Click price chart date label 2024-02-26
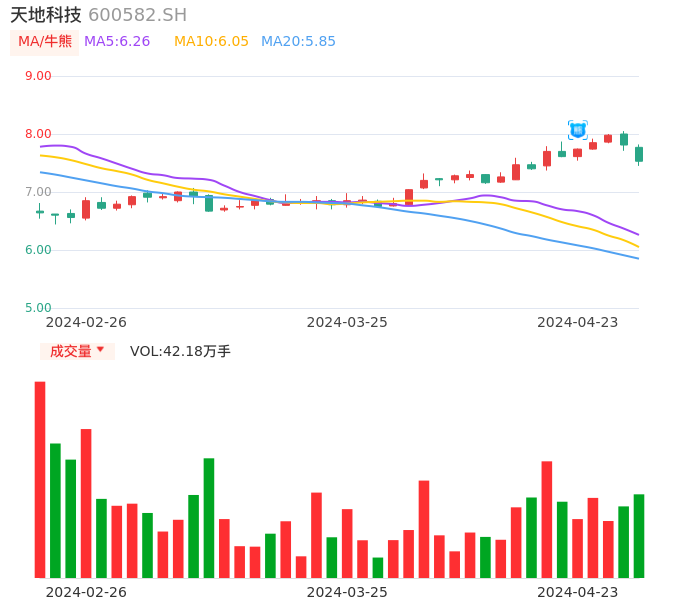 86,322
